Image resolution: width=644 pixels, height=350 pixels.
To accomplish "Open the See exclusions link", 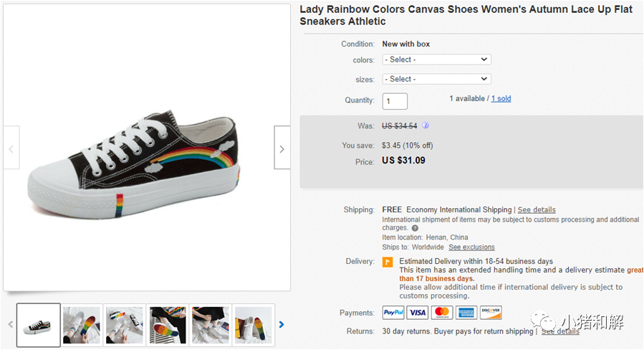I will (471, 247).
